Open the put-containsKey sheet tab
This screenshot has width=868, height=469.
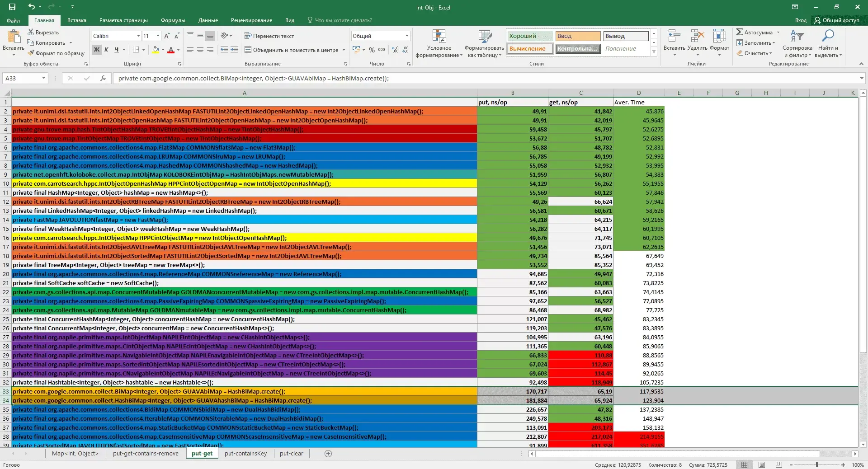coord(245,454)
